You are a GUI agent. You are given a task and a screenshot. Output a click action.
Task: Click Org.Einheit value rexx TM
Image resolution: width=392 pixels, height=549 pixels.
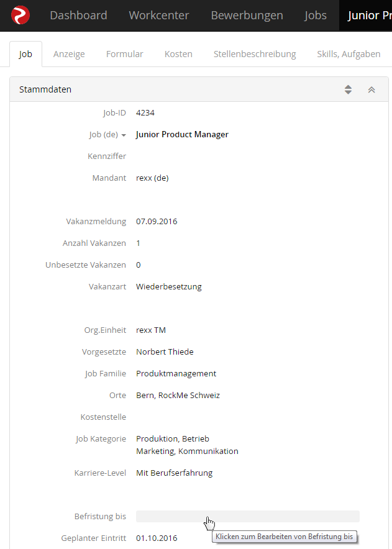pos(150,330)
